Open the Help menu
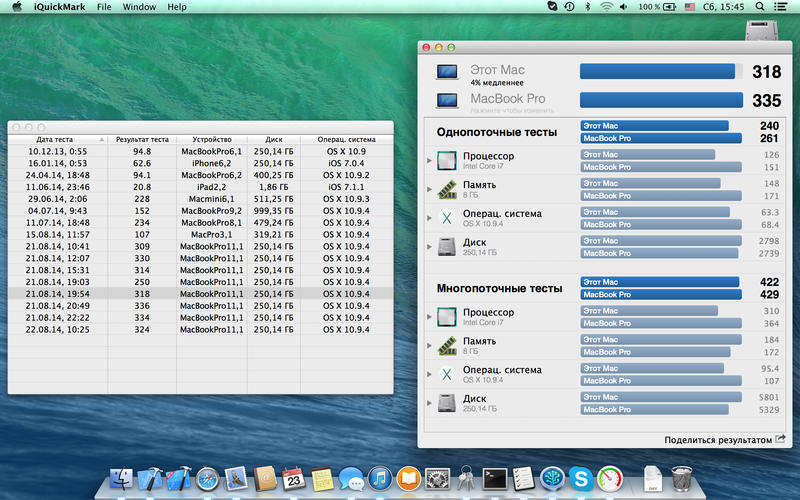The width and height of the screenshot is (800, 500). tap(177, 7)
